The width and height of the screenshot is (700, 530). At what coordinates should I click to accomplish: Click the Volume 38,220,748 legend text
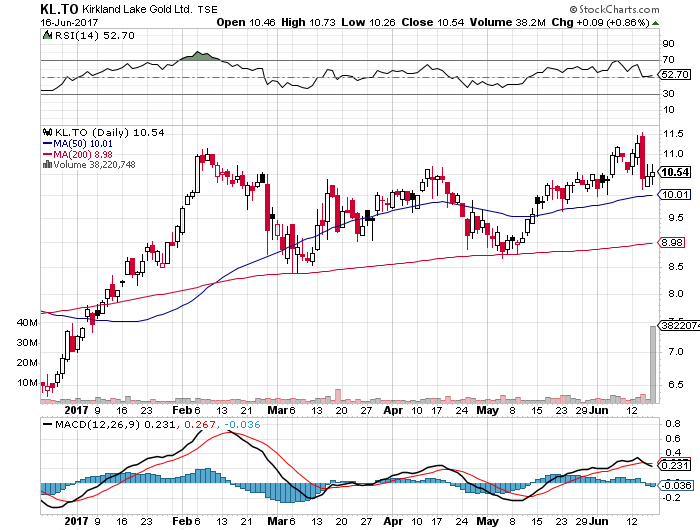[94, 165]
